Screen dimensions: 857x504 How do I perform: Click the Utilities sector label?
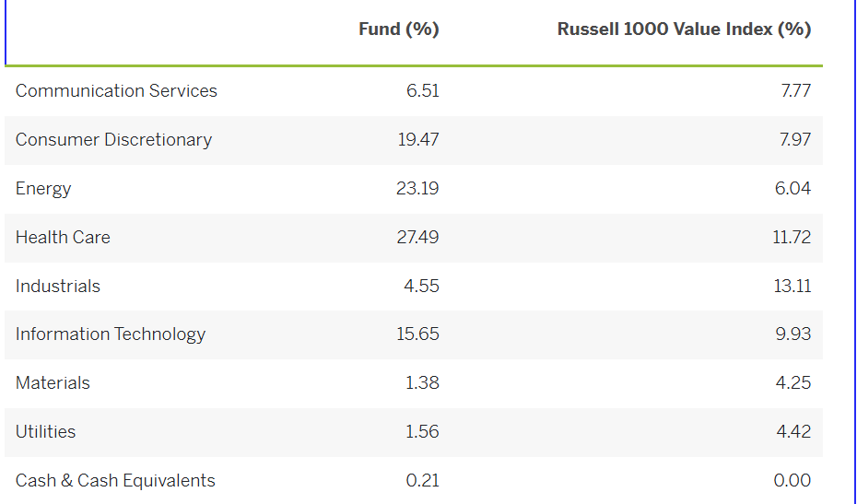45,432
